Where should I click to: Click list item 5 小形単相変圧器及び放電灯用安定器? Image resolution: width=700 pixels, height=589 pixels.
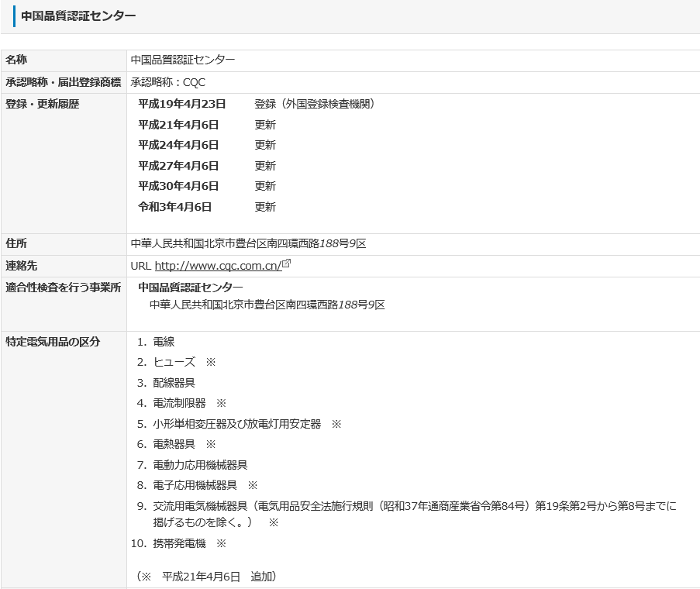(x=236, y=424)
